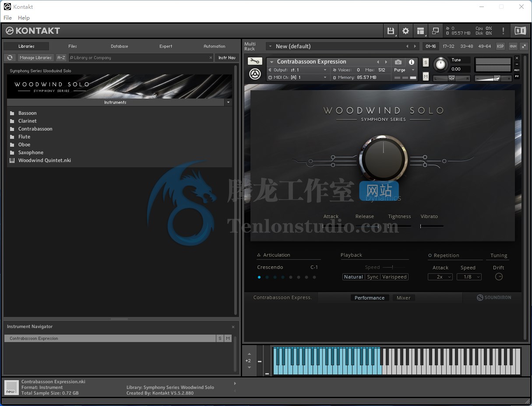
Task: Toggle the Repetition enable circle
Action: click(x=430, y=255)
